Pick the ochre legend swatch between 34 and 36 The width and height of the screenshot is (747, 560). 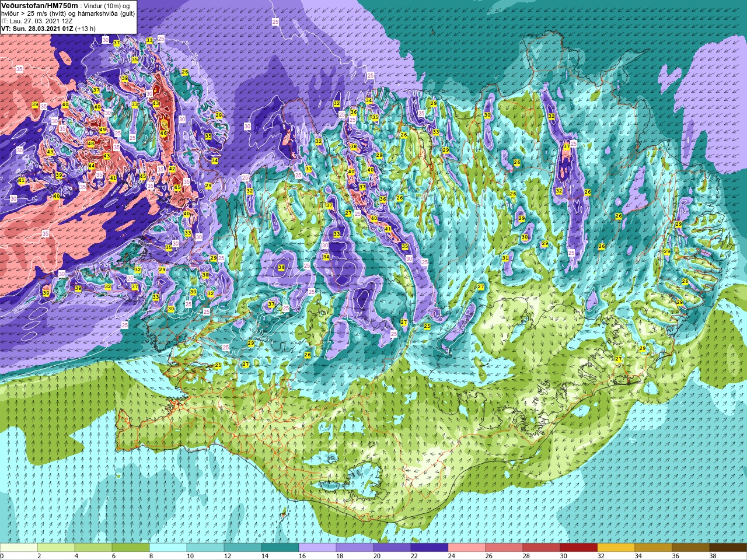click(654, 548)
